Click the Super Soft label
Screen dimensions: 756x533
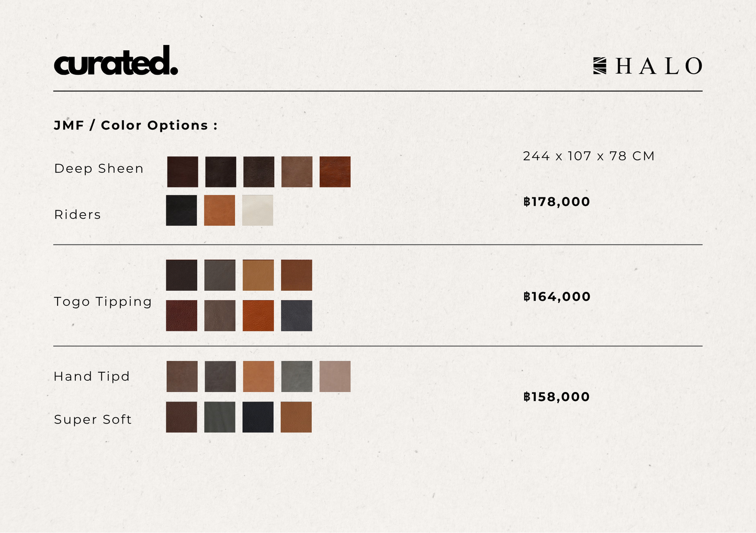point(93,419)
